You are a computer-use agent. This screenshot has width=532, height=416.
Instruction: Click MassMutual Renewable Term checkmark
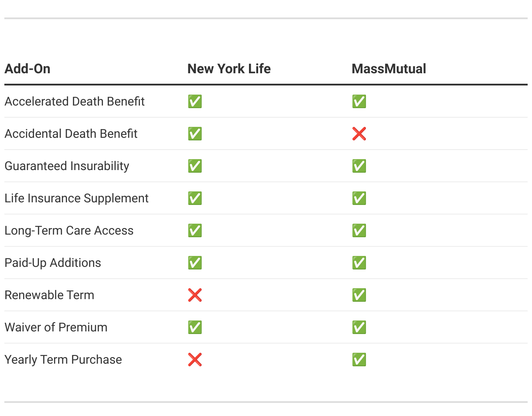pos(359,295)
